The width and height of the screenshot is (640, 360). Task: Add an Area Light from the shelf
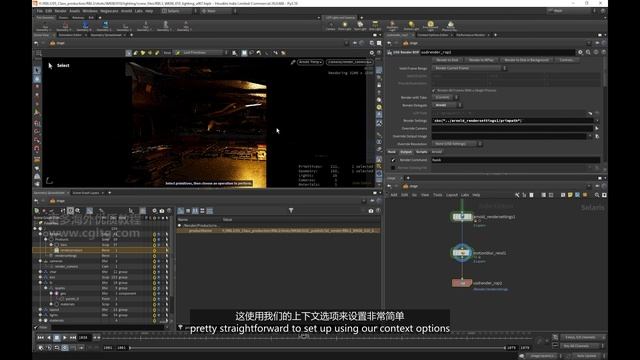(x=375, y=26)
